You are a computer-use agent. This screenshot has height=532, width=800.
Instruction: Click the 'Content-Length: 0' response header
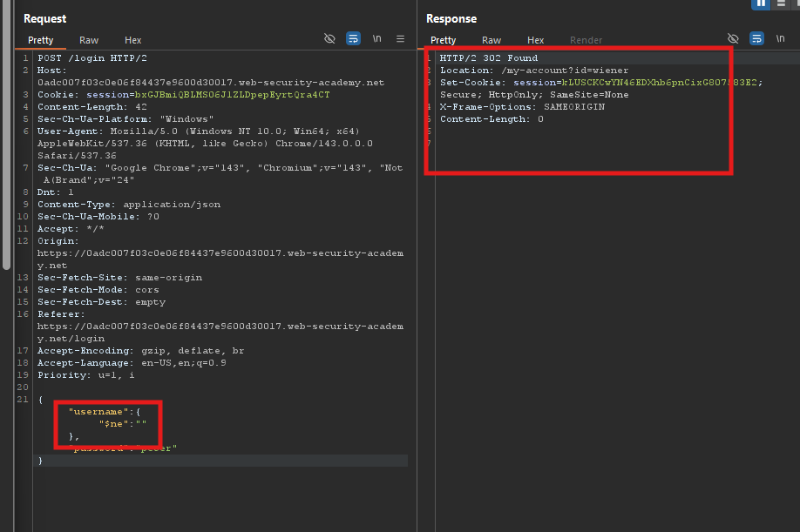click(x=492, y=119)
